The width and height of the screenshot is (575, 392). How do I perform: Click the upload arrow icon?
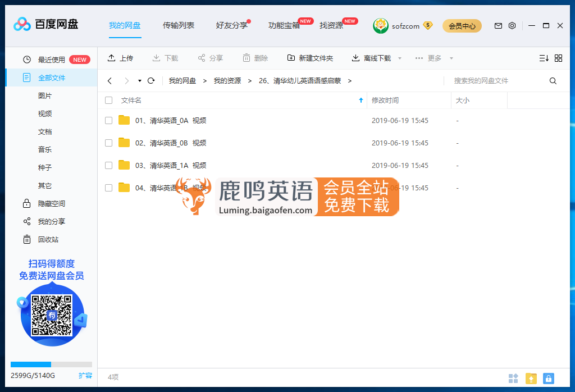112,58
